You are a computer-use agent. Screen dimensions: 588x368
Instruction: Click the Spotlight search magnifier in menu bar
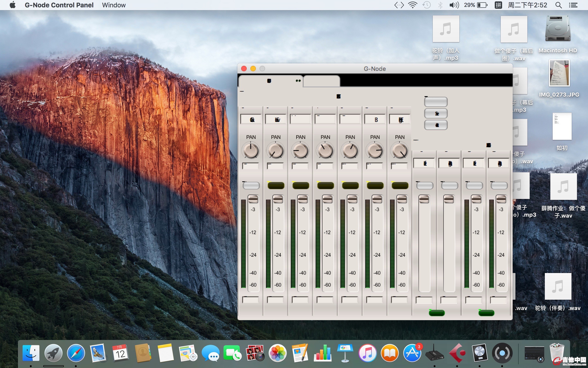559,5
